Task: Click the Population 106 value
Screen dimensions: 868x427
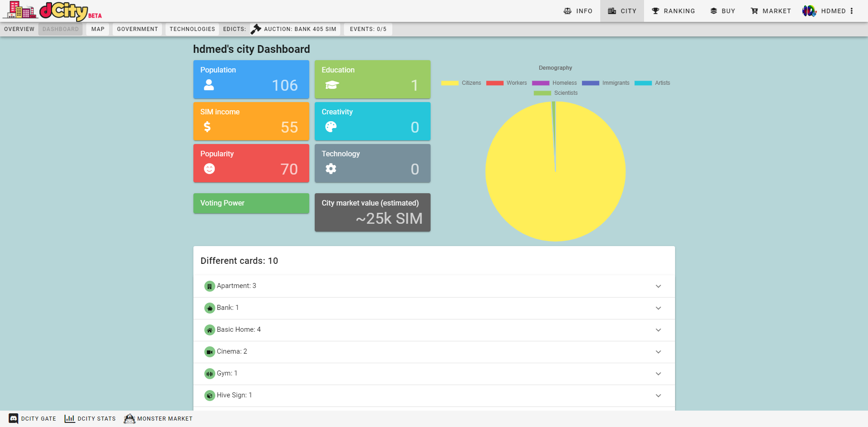Action: point(285,85)
